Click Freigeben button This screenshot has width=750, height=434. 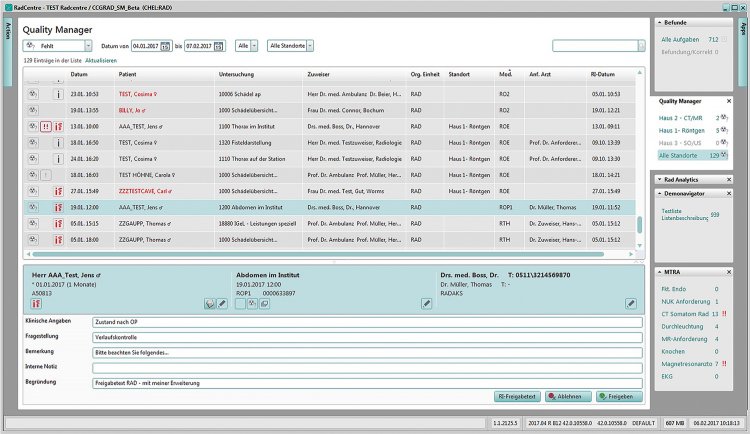[x=619, y=396]
